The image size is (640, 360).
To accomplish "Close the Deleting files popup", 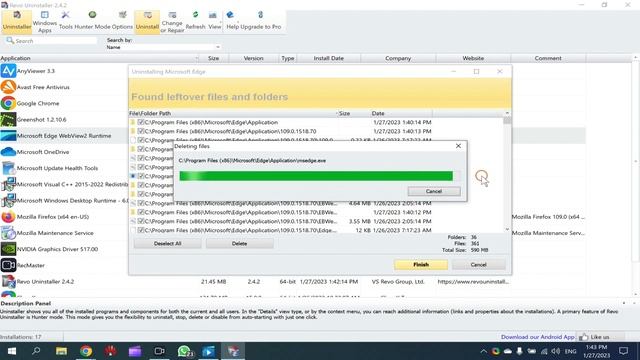I will (458, 146).
